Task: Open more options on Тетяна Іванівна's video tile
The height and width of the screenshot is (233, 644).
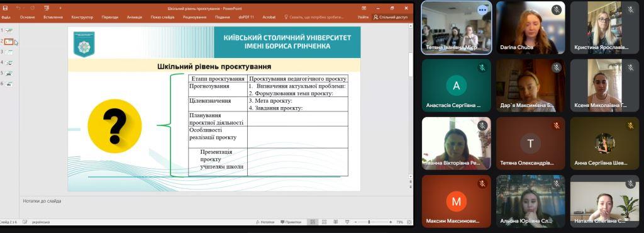Action: click(x=482, y=9)
